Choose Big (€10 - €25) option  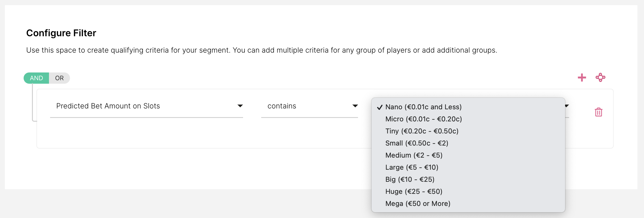pyautogui.click(x=410, y=179)
